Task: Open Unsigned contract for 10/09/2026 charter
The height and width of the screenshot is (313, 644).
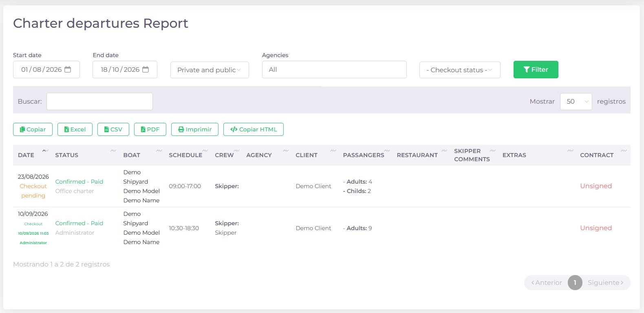Action: click(596, 228)
